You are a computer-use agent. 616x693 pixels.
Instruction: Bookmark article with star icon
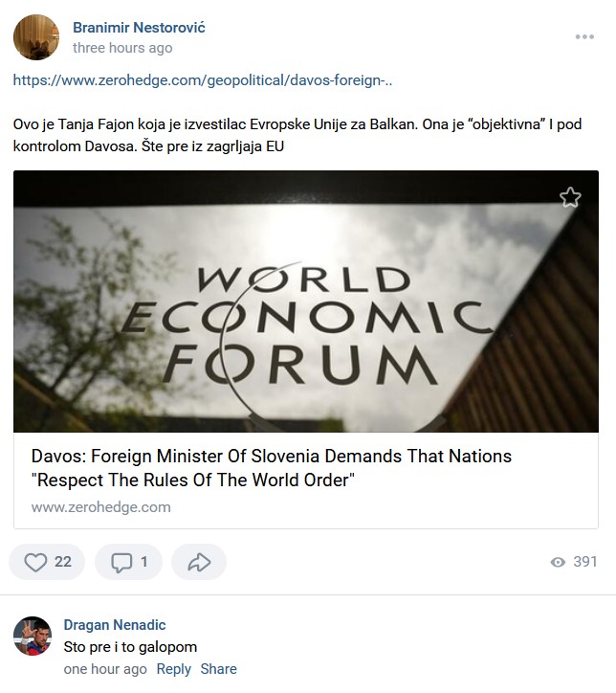click(570, 197)
